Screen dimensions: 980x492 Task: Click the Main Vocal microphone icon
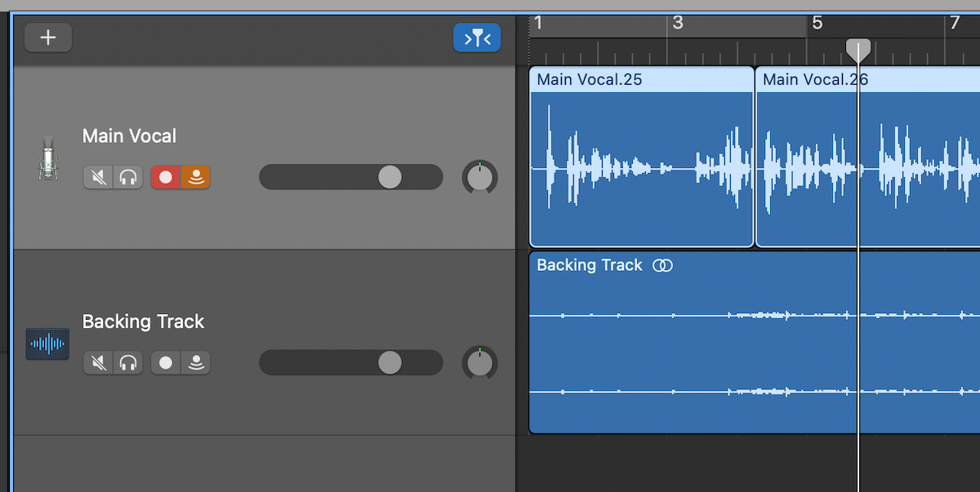pyautogui.click(x=47, y=158)
